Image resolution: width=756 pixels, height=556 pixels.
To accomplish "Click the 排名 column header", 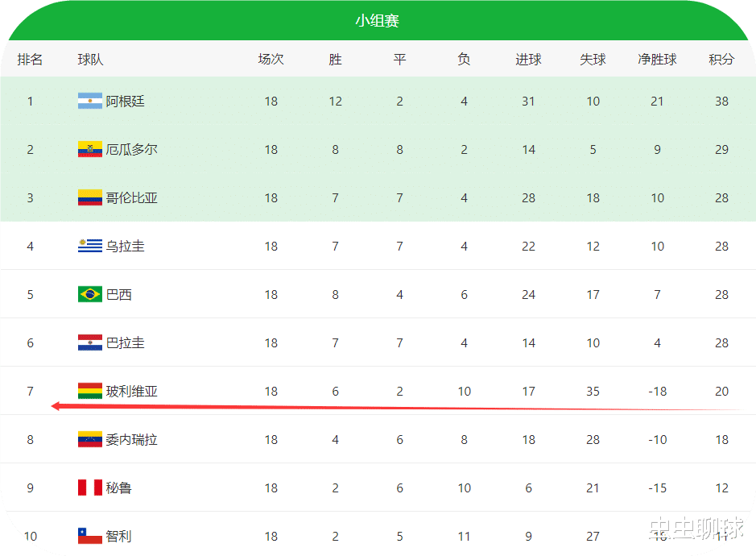I will point(31,60).
